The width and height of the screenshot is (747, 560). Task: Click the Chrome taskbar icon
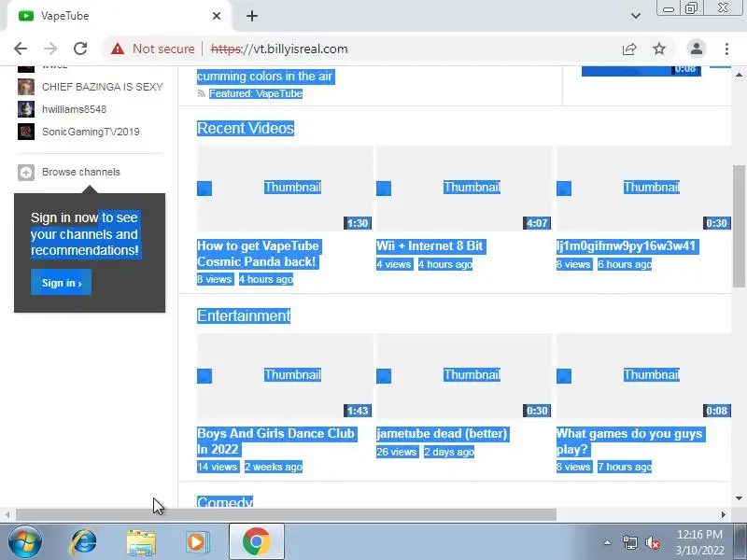[x=257, y=541]
